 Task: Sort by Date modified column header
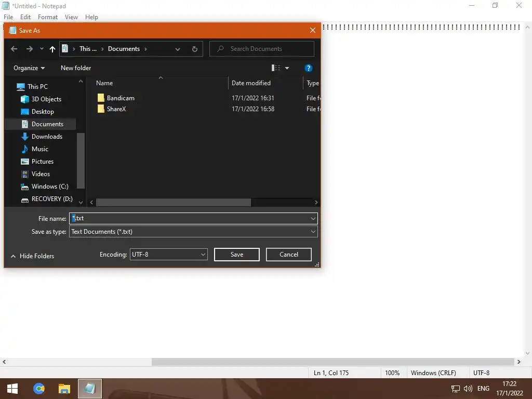pos(251,83)
